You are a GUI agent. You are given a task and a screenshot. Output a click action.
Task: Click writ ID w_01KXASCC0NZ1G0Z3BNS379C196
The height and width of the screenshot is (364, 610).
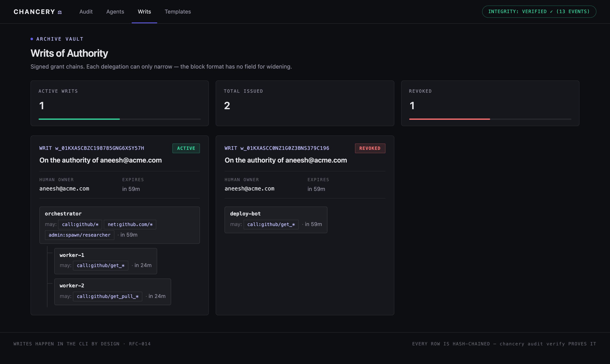tap(285, 148)
